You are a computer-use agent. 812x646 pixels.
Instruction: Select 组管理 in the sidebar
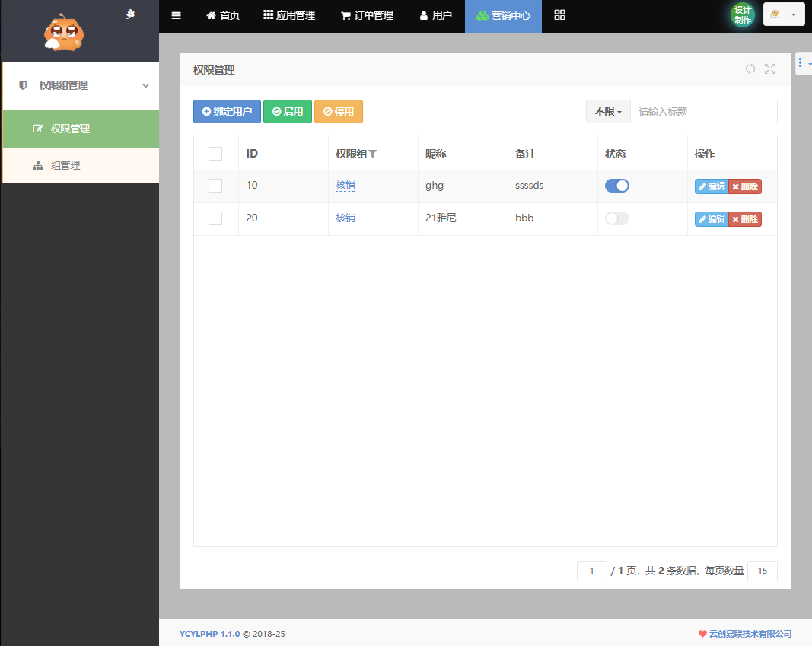pos(65,165)
